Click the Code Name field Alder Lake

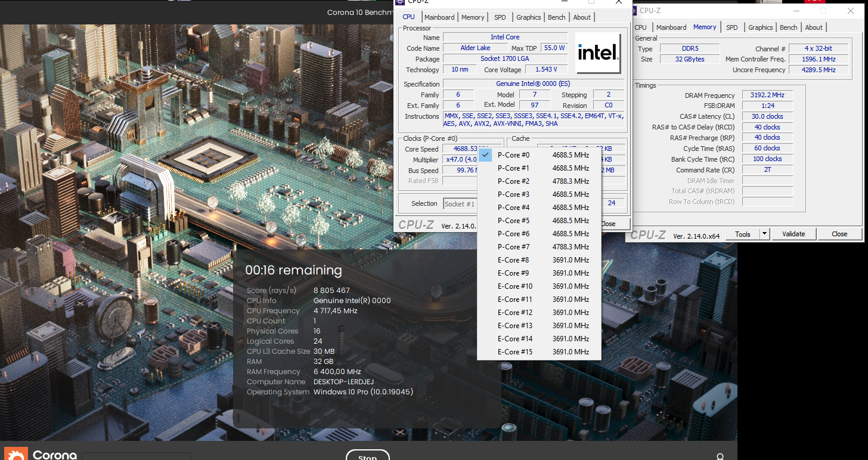click(x=475, y=48)
